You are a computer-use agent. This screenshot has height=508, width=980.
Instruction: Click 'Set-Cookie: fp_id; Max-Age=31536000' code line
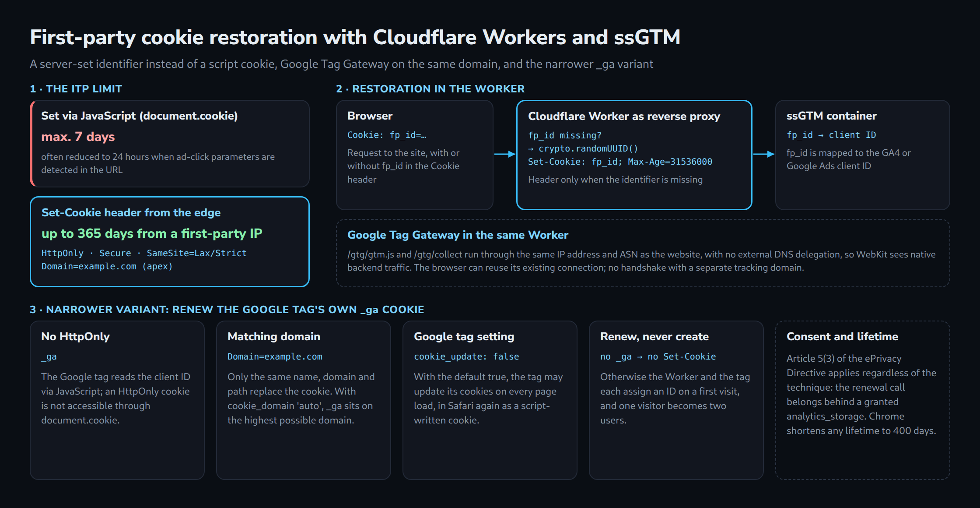point(620,162)
